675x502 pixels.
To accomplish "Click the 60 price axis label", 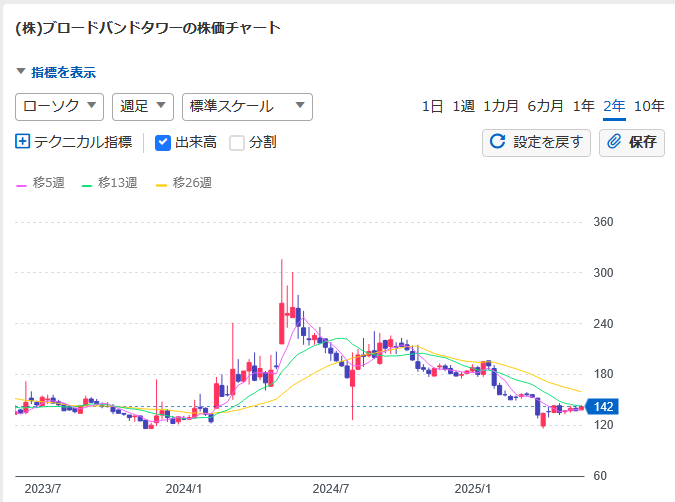I will click(x=600, y=476).
